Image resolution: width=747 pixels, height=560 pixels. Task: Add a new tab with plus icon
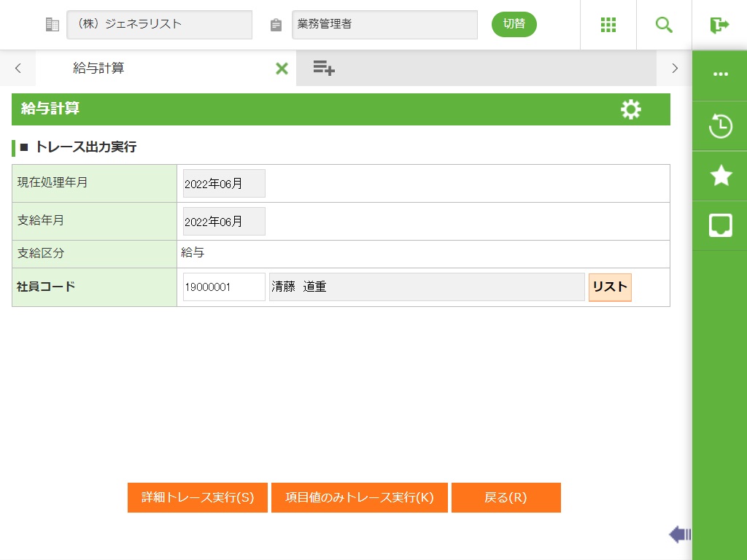[x=324, y=68]
